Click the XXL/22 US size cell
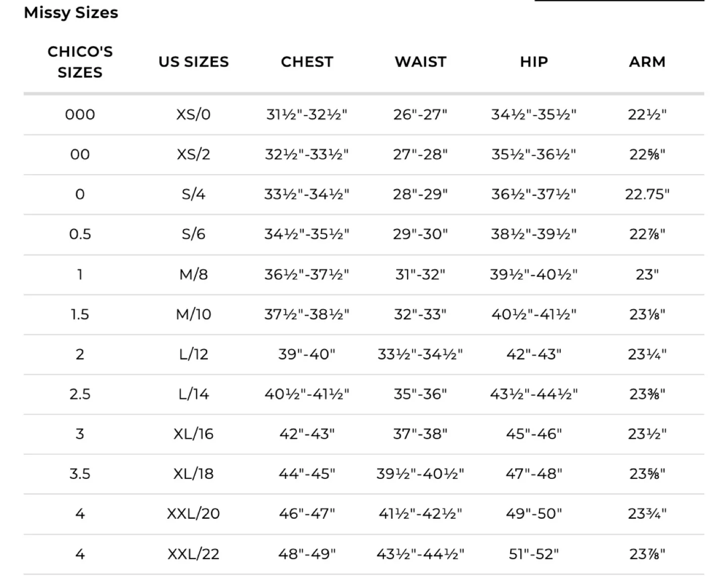The height and width of the screenshot is (581, 728). pyautogui.click(x=194, y=554)
